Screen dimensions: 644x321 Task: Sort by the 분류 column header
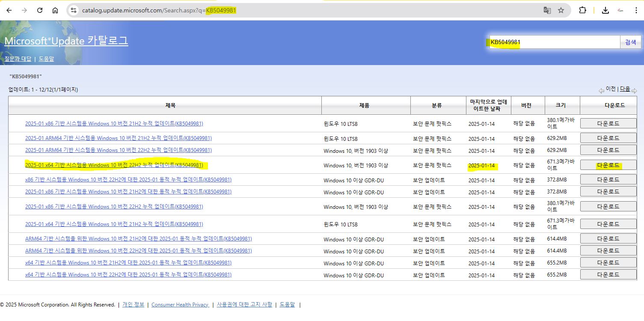437,105
